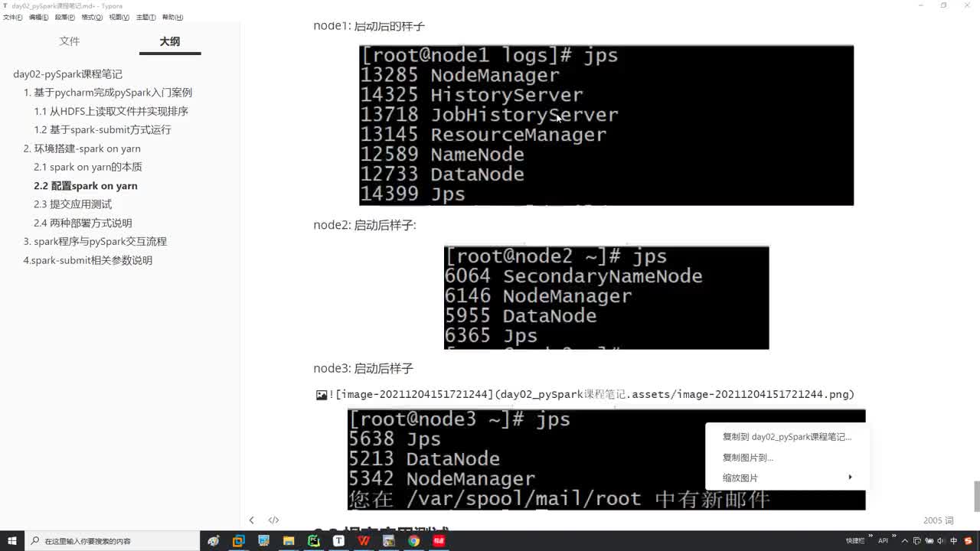Toggle the 中 input language indicator

click(954, 540)
